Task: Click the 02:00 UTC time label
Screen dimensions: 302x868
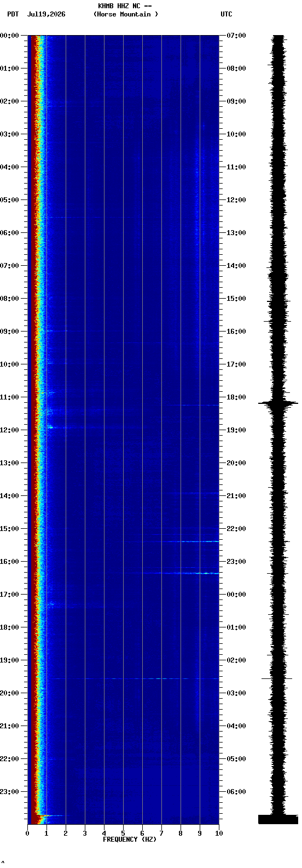Action: click(236, 660)
